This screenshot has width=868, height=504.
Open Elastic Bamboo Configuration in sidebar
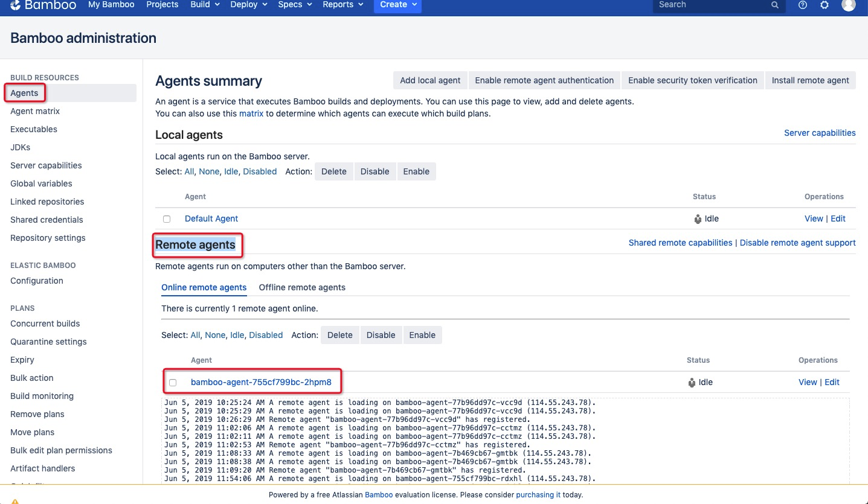(37, 281)
